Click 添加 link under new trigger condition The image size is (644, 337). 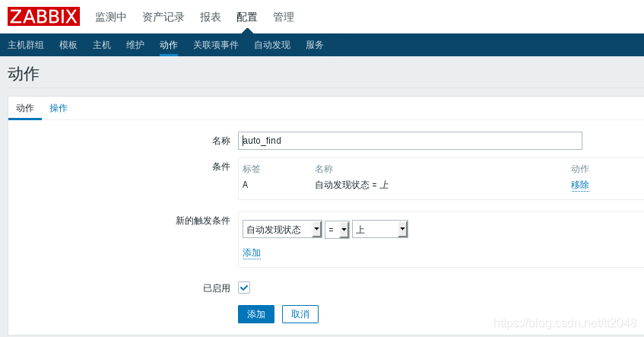[252, 253]
